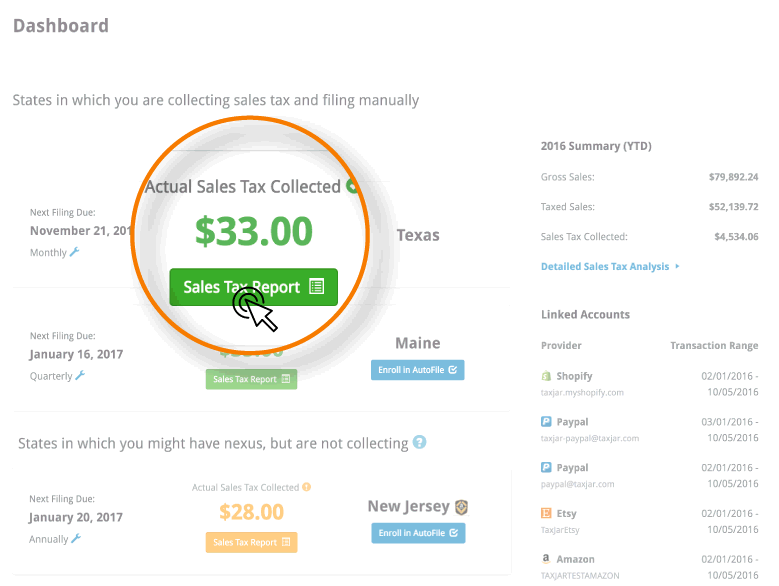The height and width of the screenshot is (586, 779).
Task: Open New Jersey's orange Sales Tax Report button
Action: (x=251, y=542)
